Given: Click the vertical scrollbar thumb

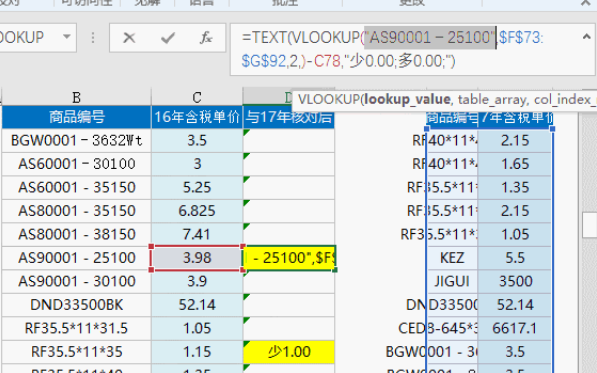Looking at the screenshot, I should tap(590, 225).
